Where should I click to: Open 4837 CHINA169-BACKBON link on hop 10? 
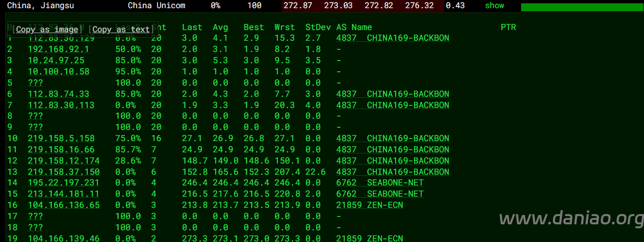point(393,139)
